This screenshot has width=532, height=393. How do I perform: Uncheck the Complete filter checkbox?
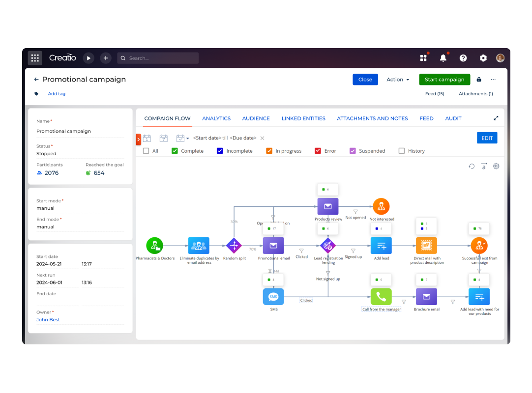[x=175, y=151]
